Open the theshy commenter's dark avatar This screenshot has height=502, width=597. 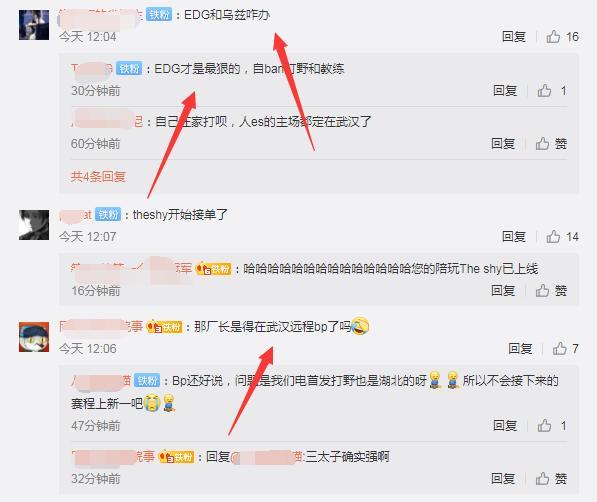[x=34, y=225]
